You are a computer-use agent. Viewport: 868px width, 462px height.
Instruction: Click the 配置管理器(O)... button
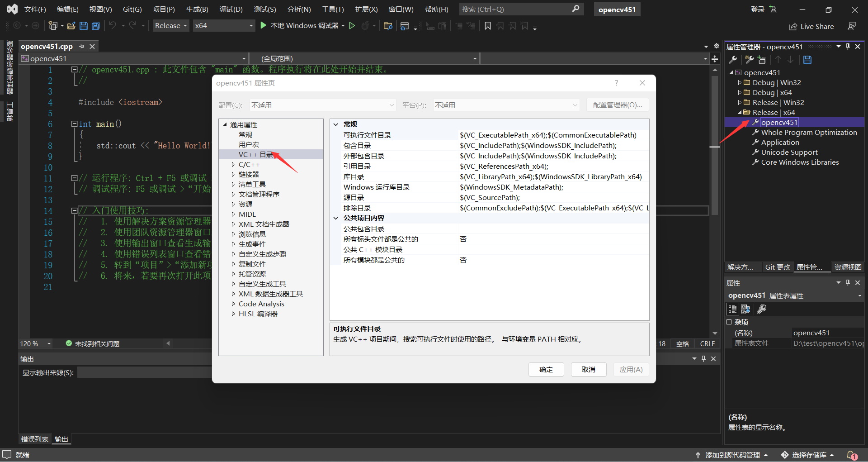click(618, 105)
